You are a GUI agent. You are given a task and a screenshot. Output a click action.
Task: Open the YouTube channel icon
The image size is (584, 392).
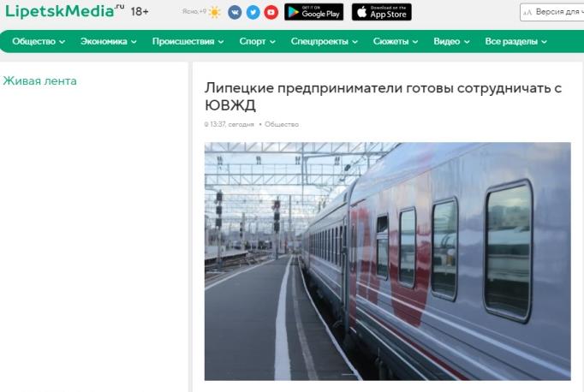271,13
